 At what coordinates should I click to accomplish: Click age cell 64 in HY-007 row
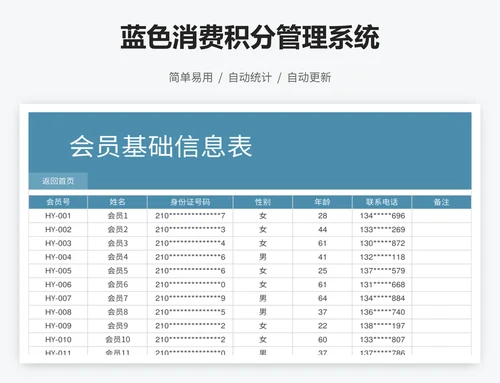click(322, 298)
